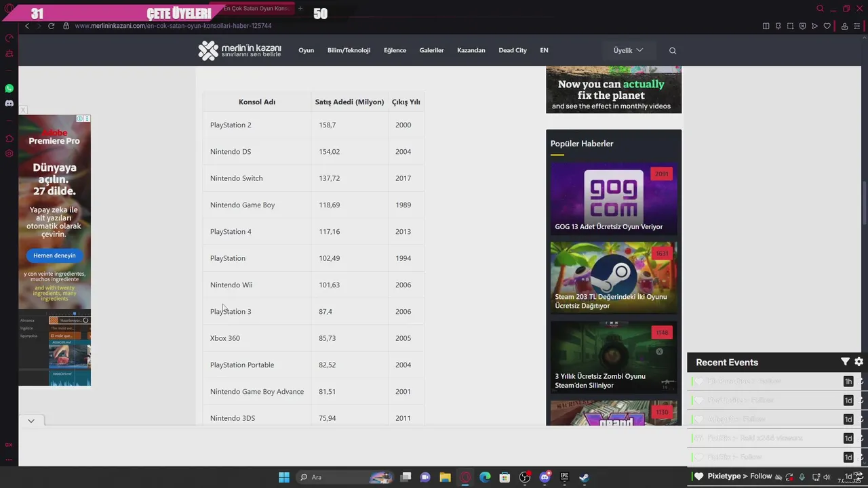Open the browser tab search magnifier

(x=820, y=9)
